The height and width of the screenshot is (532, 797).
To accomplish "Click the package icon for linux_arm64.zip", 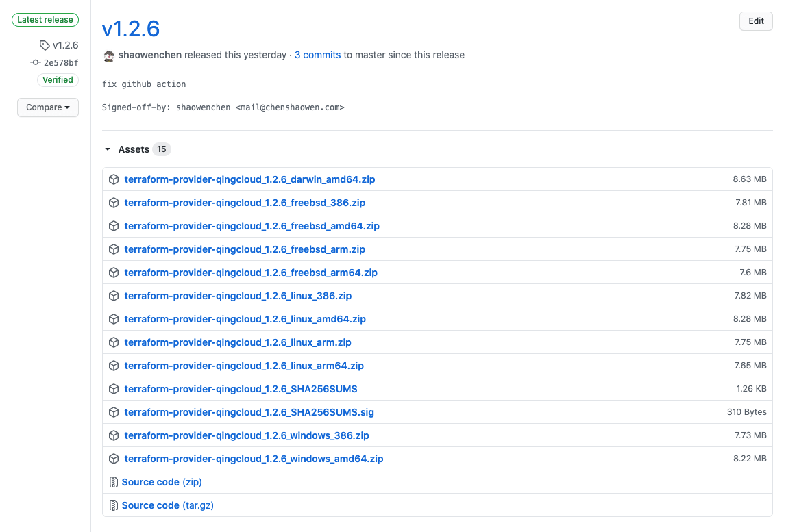I will pyautogui.click(x=114, y=366).
